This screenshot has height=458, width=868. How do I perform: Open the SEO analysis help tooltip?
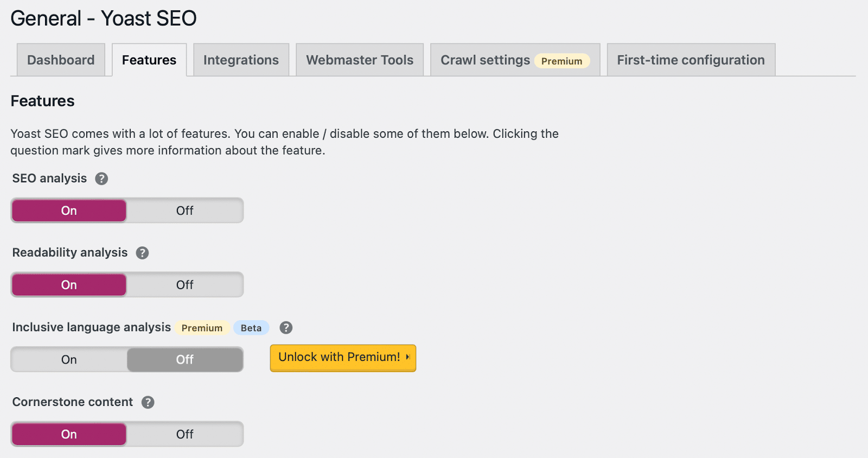[x=101, y=178]
